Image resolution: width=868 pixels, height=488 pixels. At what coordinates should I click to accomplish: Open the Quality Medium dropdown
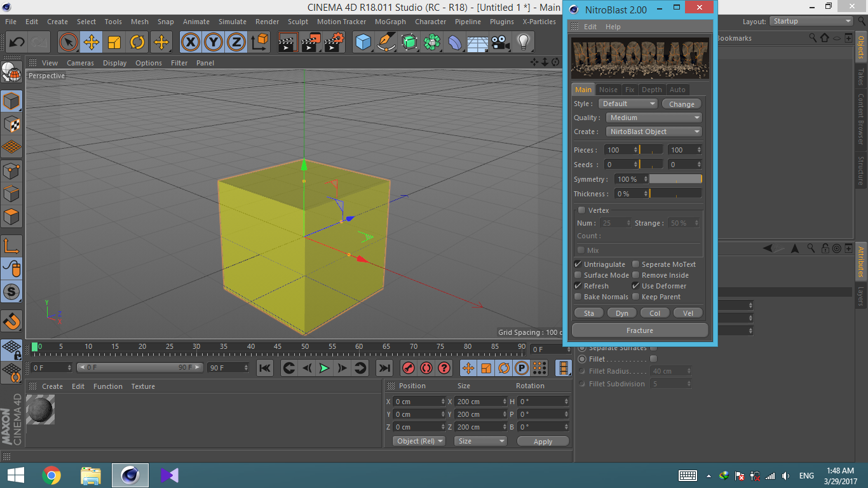[x=653, y=118]
